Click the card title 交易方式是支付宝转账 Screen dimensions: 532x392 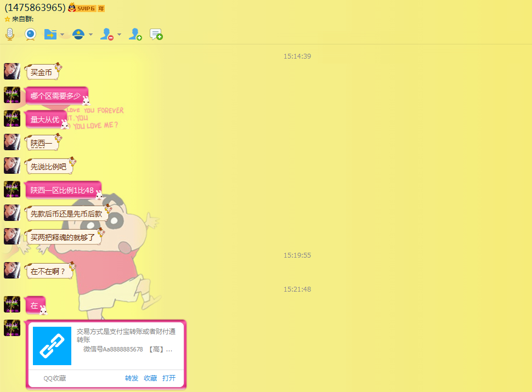tap(126, 336)
